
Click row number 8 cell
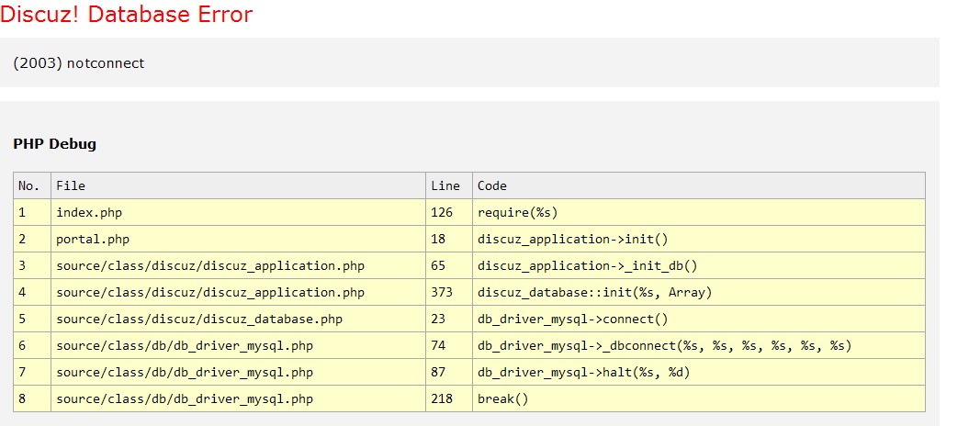[32, 398]
